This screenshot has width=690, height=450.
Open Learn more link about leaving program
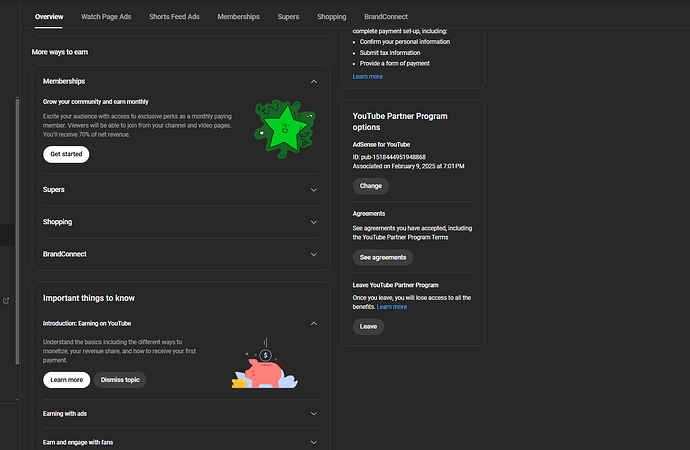[x=392, y=307]
